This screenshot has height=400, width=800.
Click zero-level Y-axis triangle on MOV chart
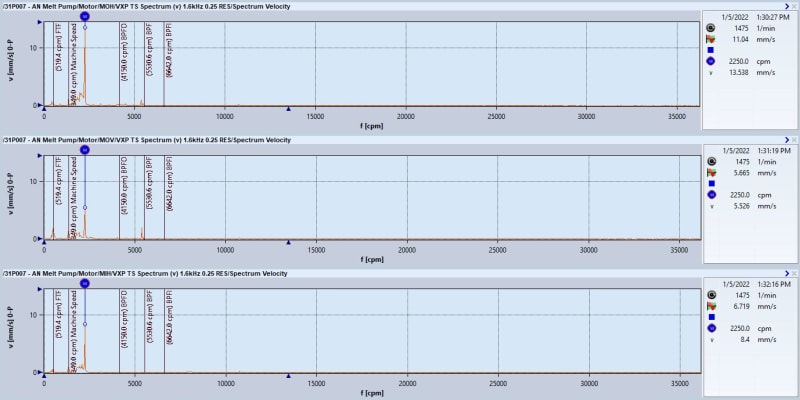click(40, 239)
